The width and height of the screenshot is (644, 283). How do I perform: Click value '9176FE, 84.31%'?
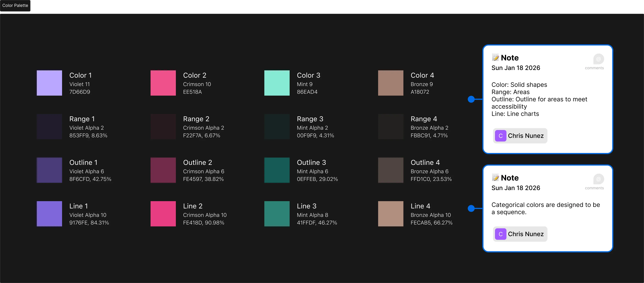89,223
